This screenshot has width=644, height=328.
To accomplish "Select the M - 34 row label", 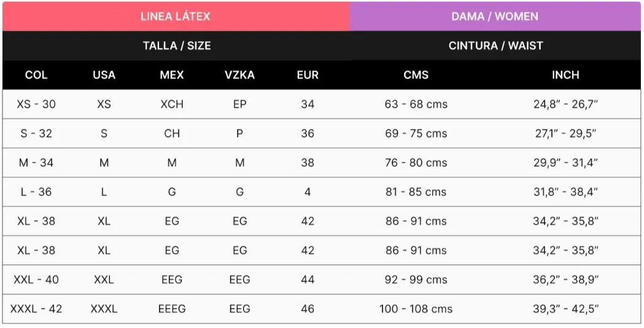I will (36, 162).
